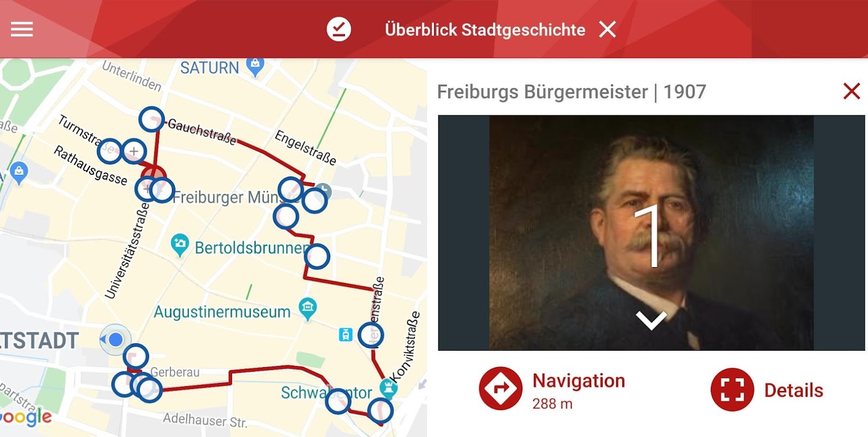Select the station marker on Gauchstraße
The image size is (868, 437).
pyautogui.click(x=151, y=119)
